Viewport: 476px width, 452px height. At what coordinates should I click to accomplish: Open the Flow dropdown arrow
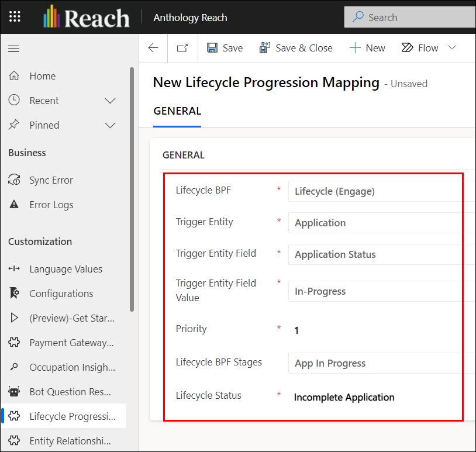click(x=452, y=48)
